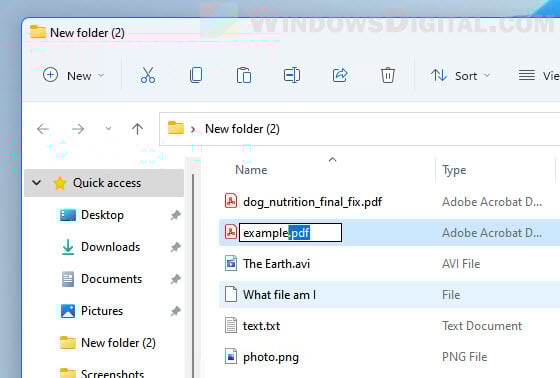Click the 'AVI File' type cell
This screenshot has width=560, height=378.
point(461,264)
